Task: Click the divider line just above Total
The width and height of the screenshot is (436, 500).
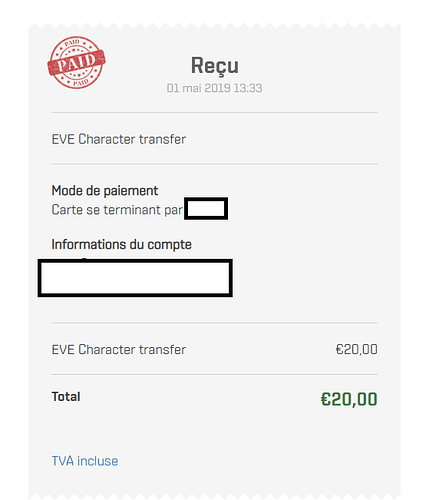Action: (214, 375)
